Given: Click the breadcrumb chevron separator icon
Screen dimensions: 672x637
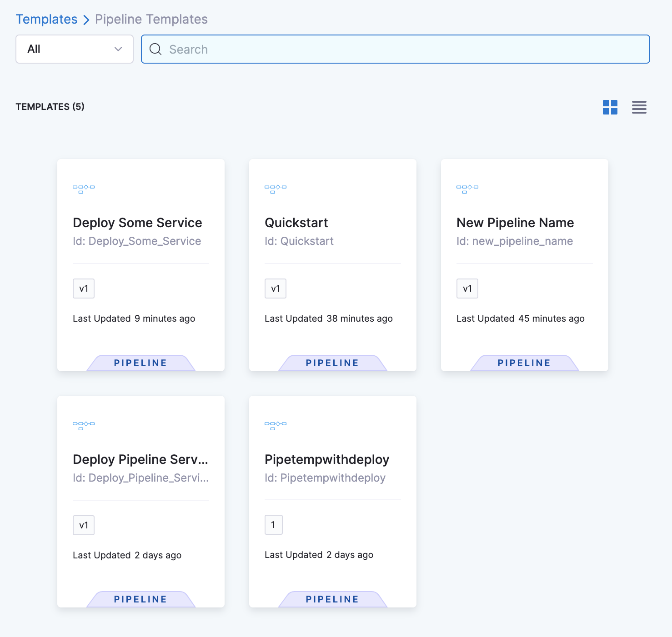Looking at the screenshot, I should coord(86,20).
